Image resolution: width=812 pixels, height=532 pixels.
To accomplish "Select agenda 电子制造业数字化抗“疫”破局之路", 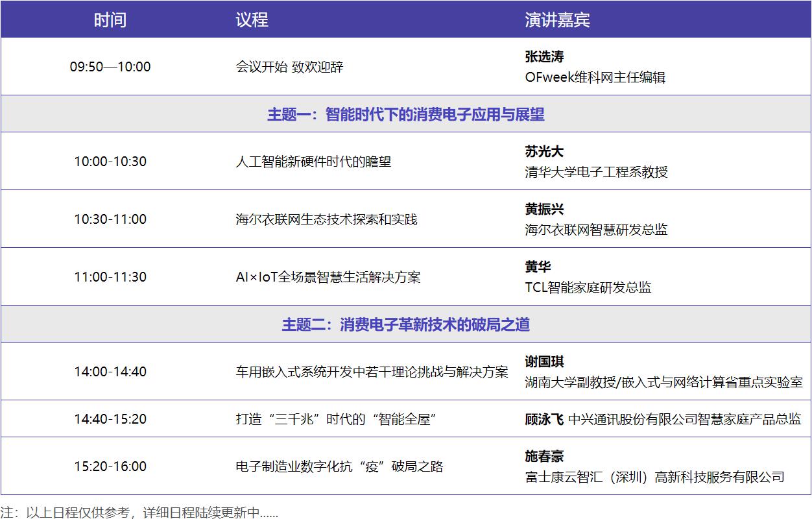I will coord(339,466).
